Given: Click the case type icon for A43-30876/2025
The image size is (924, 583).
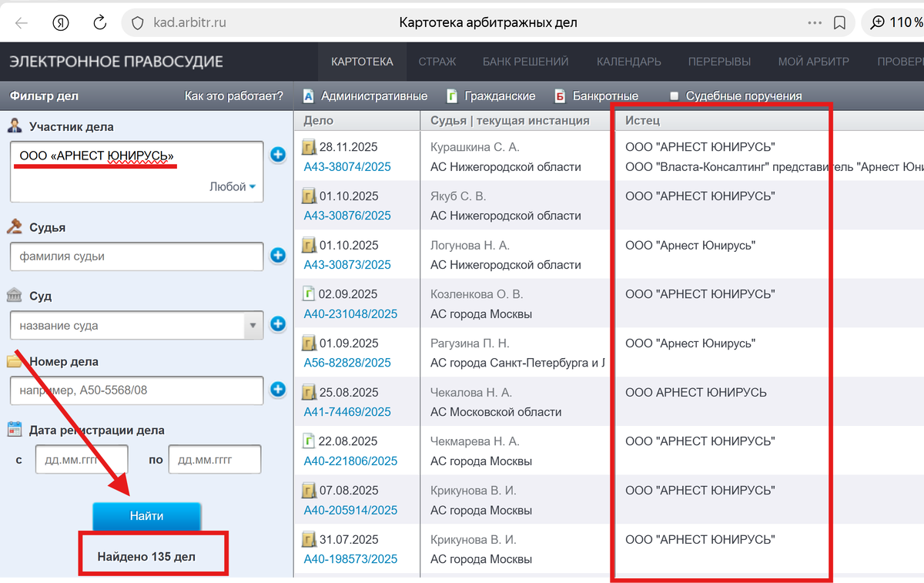Looking at the screenshot, I should [x=309, y=196].
